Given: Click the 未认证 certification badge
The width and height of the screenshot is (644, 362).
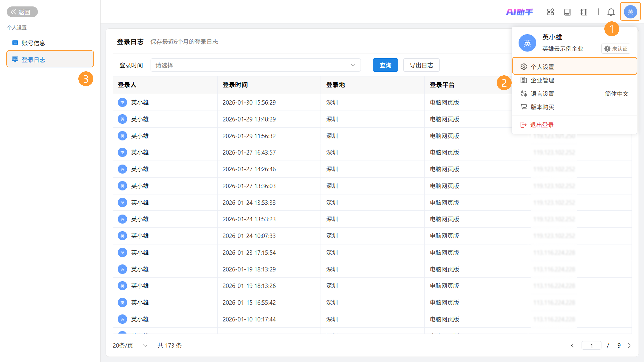Looking at the screenshot, I should pos(615,49).
